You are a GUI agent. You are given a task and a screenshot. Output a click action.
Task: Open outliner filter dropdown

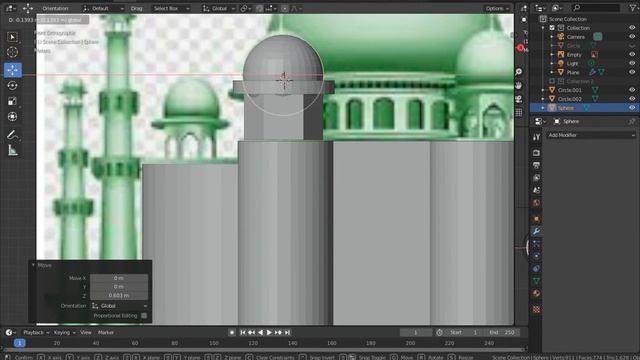pos(633,8)
